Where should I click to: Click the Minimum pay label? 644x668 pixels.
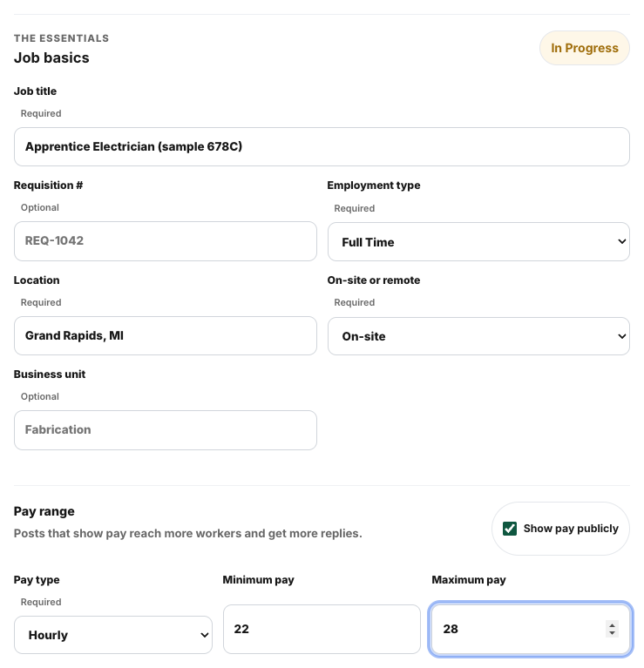(258, 580)
